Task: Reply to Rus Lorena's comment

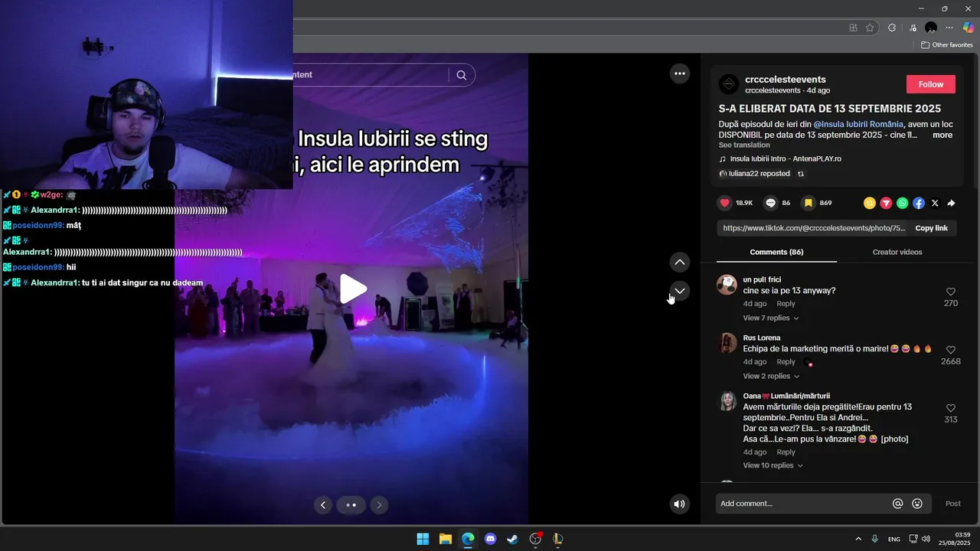Action: [786, 362]
